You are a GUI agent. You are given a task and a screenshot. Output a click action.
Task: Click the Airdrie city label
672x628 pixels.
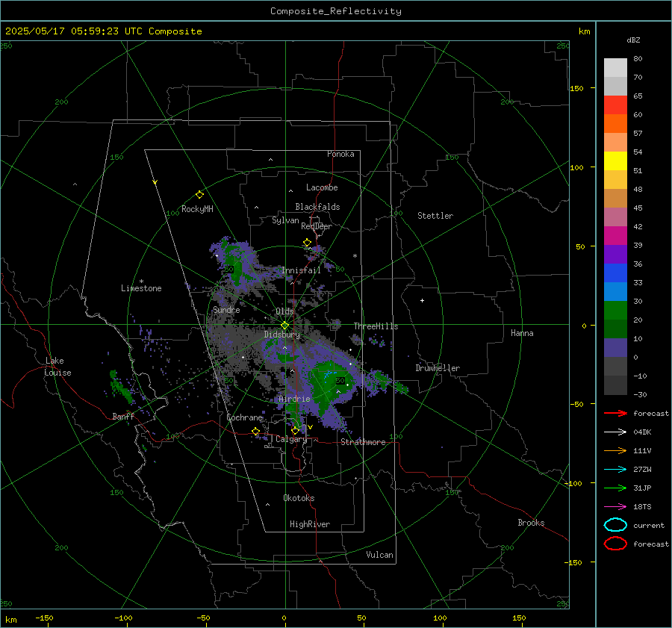click(294, 399)
